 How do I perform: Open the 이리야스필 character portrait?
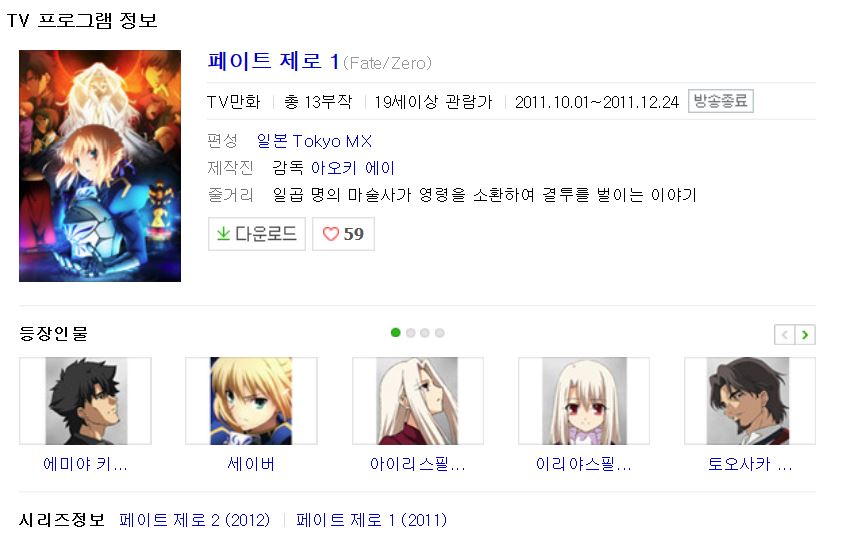(584, 401)
